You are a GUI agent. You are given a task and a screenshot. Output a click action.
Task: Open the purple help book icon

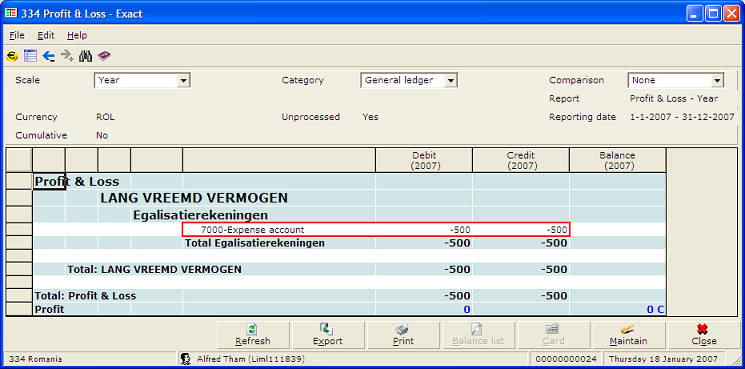[x=104, y=57]
